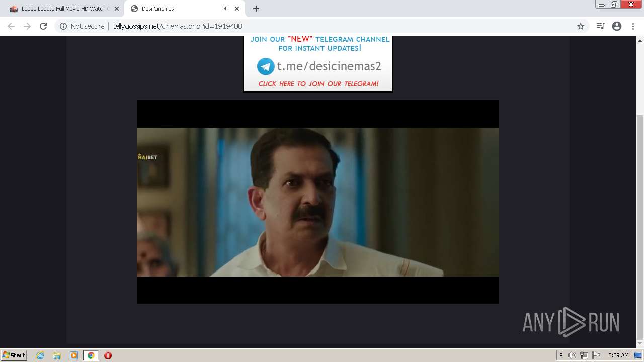Screen dimensions: 644x362
Task: Click the 'Join our NEW Telegram channel' text
Action: tap(320, 44)
